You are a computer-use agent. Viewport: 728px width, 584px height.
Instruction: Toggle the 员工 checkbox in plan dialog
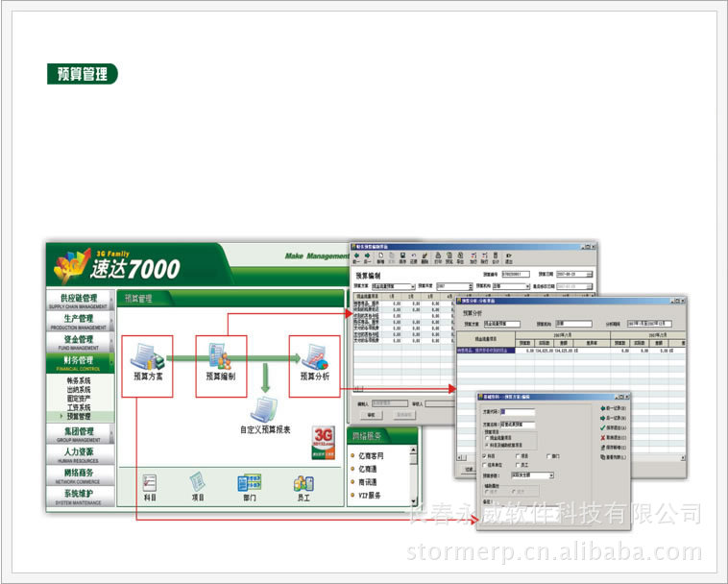click(518, 465)
